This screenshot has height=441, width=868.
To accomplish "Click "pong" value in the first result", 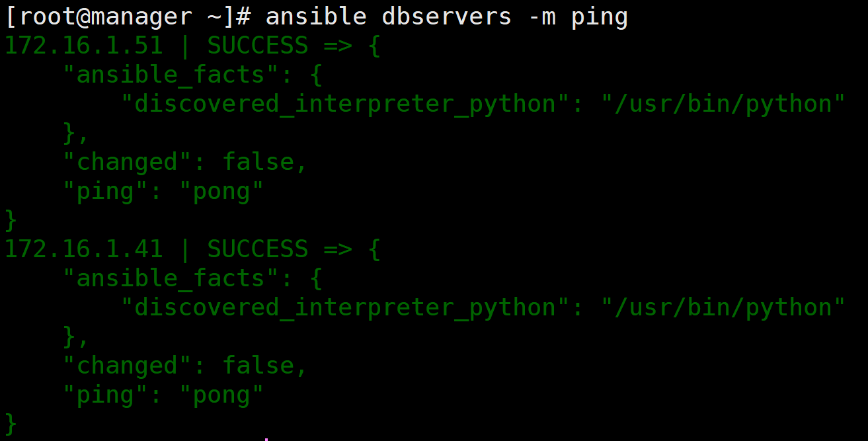I will tap(221, 191).
